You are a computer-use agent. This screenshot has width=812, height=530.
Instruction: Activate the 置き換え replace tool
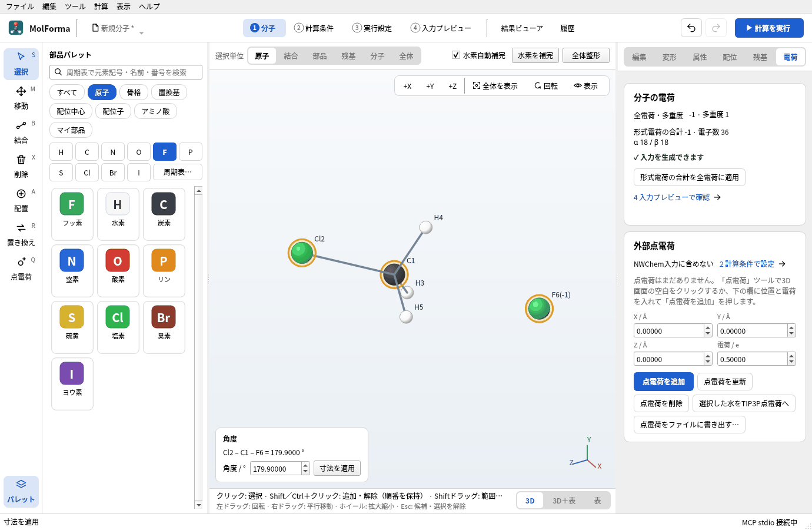click(x=21, y=234)
